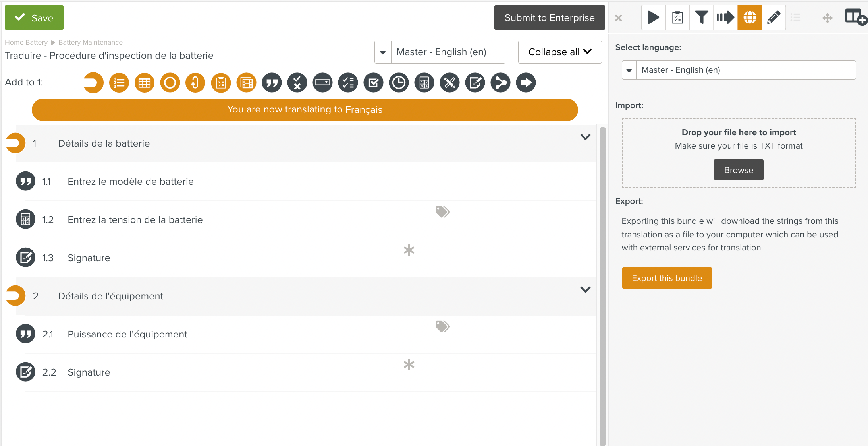The height and width of the screenshot is (446, 868).
Task: Open the Collapse all dropdown
Action: pyautogui.click(x=559, y=52)
